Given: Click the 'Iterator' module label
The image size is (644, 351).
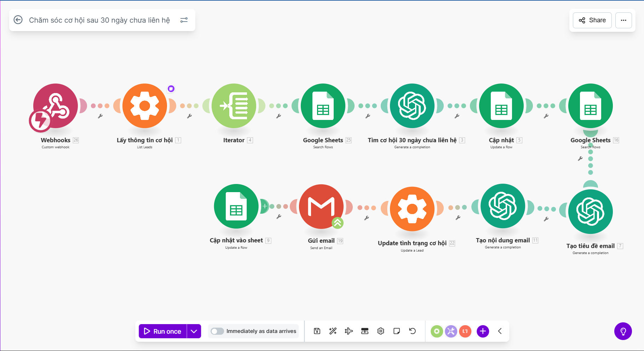Looking at the screenshot, I should click(234, 140).
